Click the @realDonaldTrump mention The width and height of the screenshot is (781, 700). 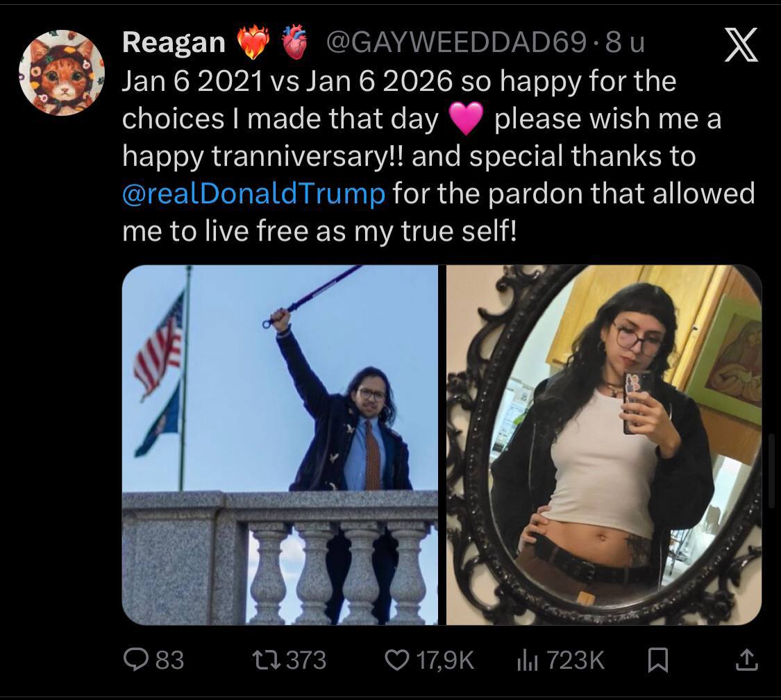tap(253, 193)
